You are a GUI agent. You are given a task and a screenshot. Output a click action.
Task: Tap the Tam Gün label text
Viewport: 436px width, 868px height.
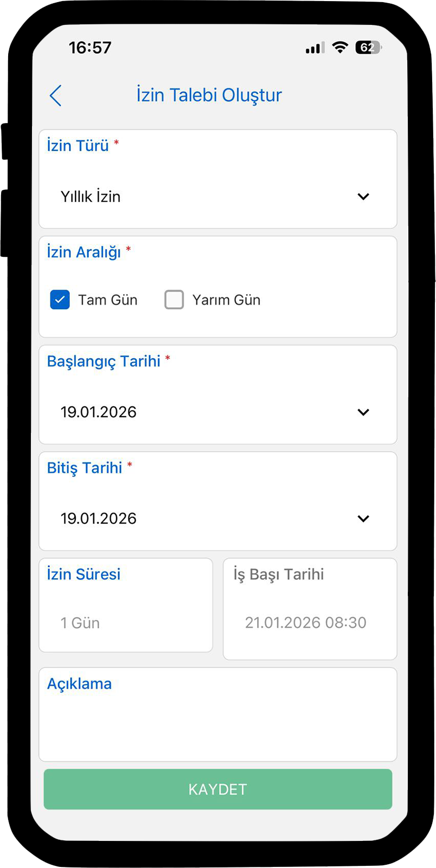[x=107, y=300]
